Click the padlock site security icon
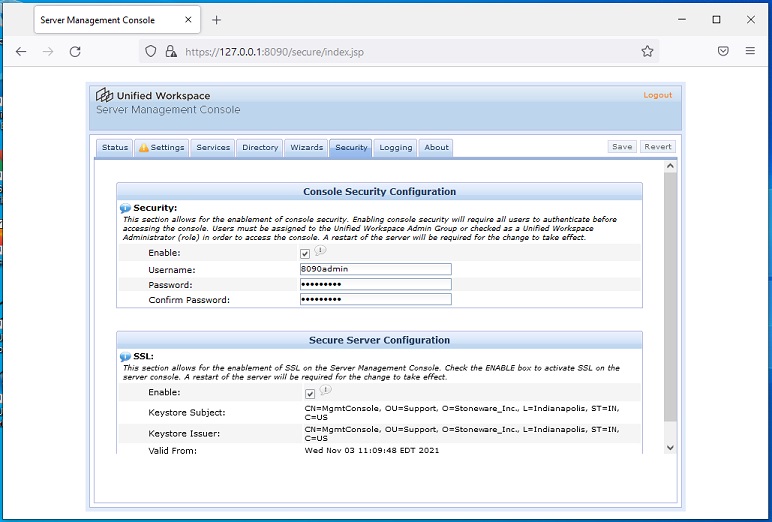The height and width of the screenshot is (522, 772). pos(171,51)
